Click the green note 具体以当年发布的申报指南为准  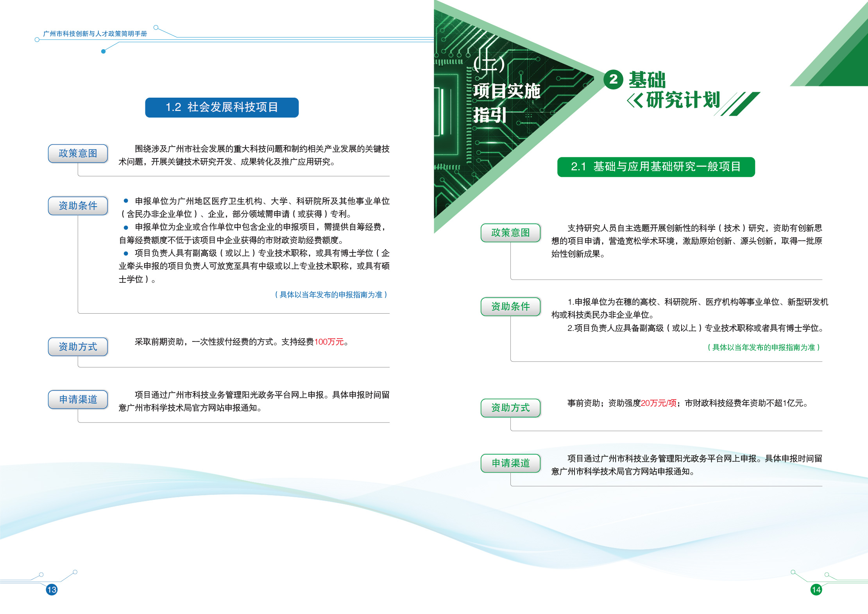764,348
